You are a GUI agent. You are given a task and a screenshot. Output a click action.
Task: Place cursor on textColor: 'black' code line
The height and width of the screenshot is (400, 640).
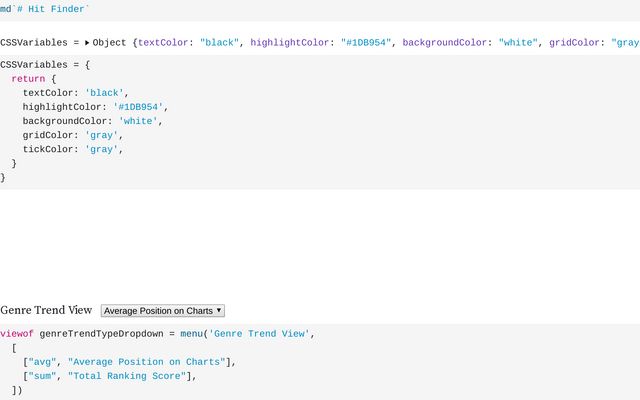tap(76, 93)
